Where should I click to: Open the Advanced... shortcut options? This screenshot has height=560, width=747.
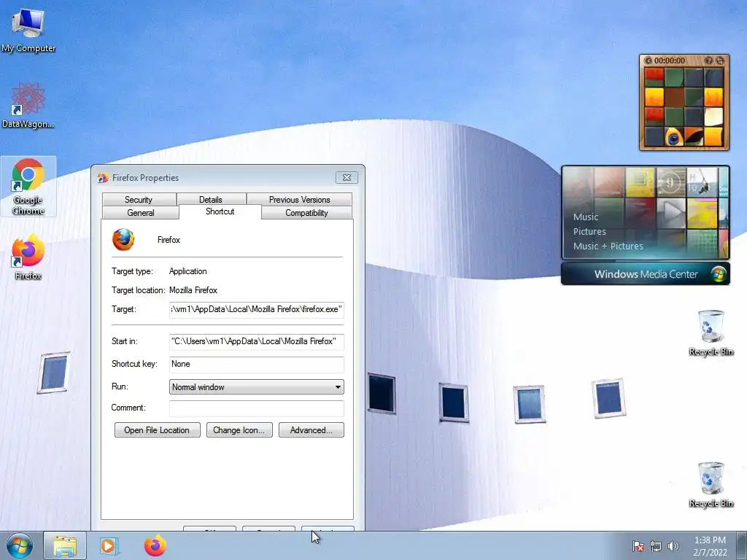click(311, 430)
